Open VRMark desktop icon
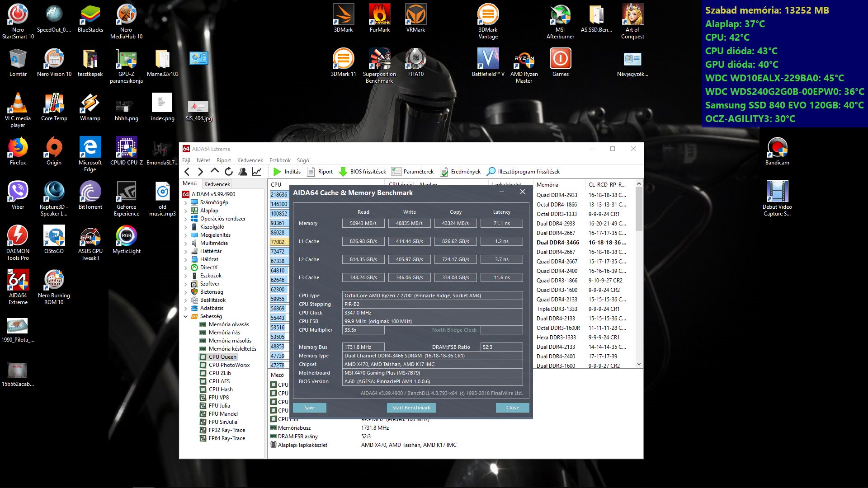 pyautogui.click(x=415, y=19)
